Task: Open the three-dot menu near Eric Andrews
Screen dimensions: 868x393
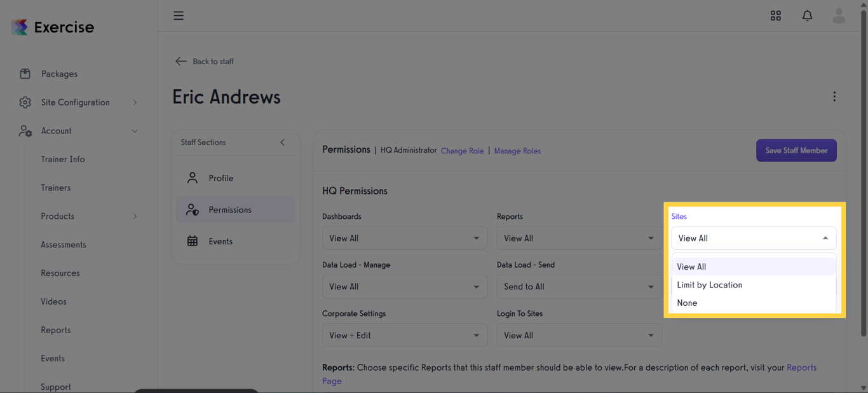Action: pos(834,96)
